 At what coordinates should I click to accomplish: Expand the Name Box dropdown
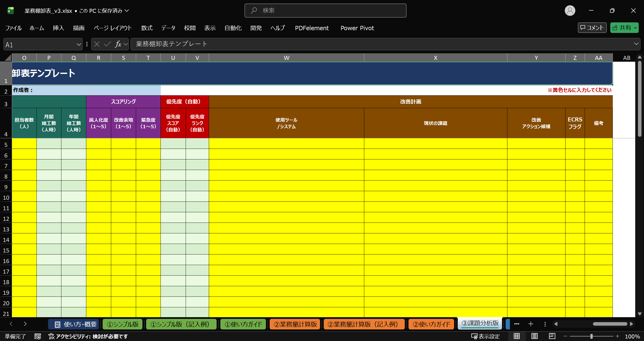pos(79,45)
